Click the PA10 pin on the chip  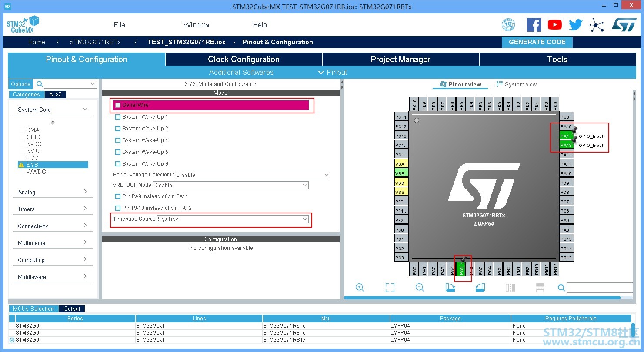566,173
